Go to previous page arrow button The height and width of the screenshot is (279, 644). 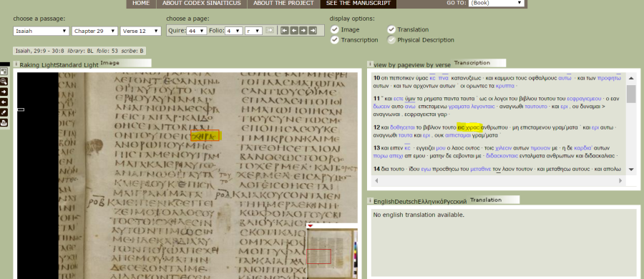[x=293, y=31]
